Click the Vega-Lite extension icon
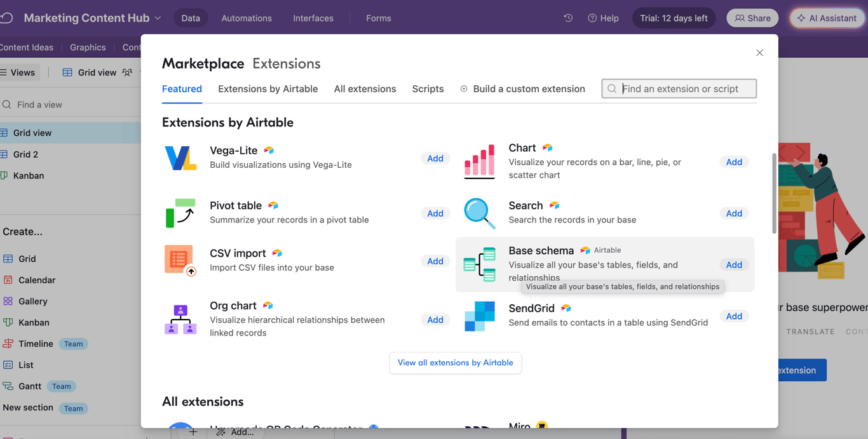Viewport: 868px width, 439px height. click(180, 158)
